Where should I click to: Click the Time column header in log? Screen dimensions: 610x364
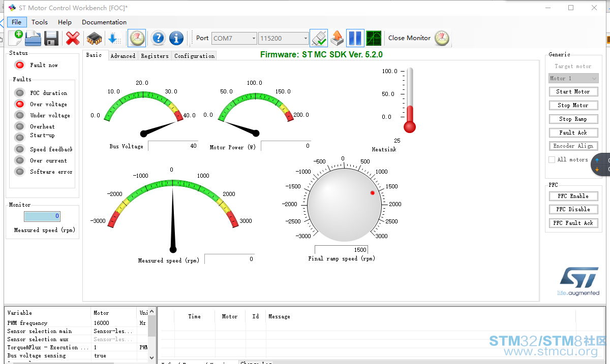click(x=195, y=316)
